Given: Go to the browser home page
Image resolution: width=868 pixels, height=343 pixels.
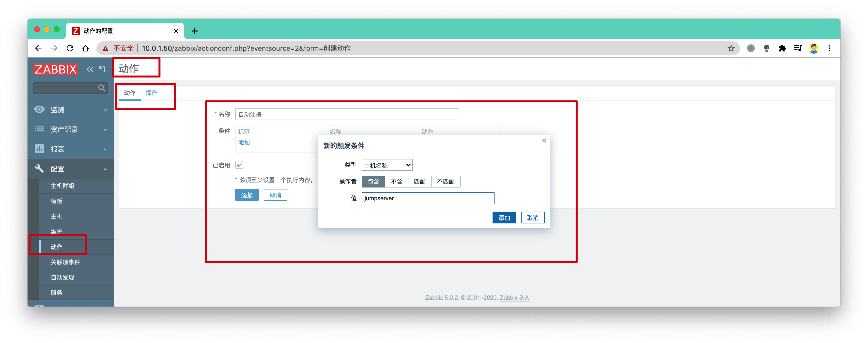Looking at the screenshot, I should [x=86, y=48].
